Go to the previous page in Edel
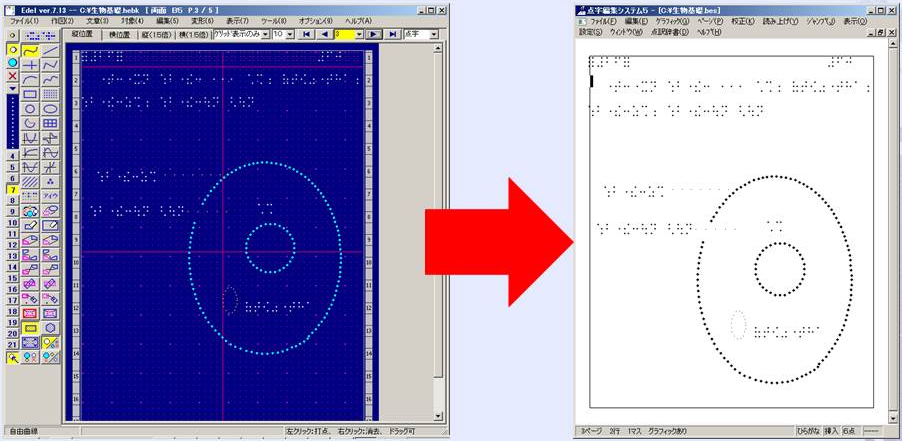 point(324,34)
